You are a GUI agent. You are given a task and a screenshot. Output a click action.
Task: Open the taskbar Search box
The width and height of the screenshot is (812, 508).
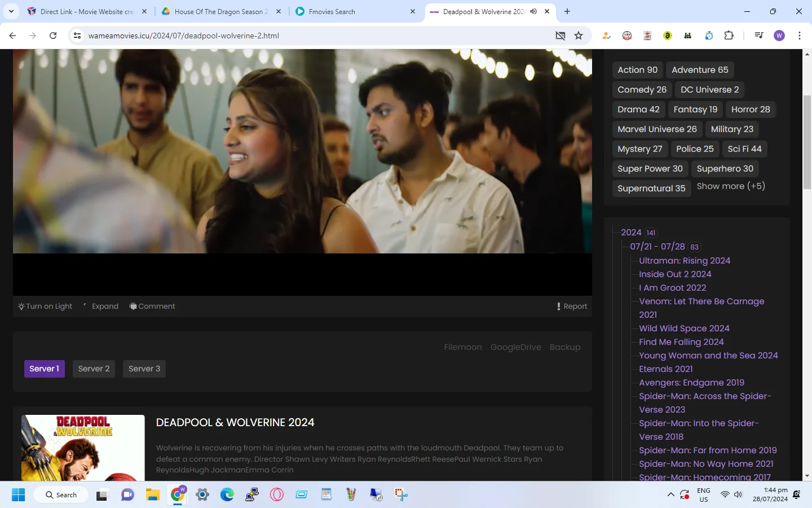click(x=61, y=495)
